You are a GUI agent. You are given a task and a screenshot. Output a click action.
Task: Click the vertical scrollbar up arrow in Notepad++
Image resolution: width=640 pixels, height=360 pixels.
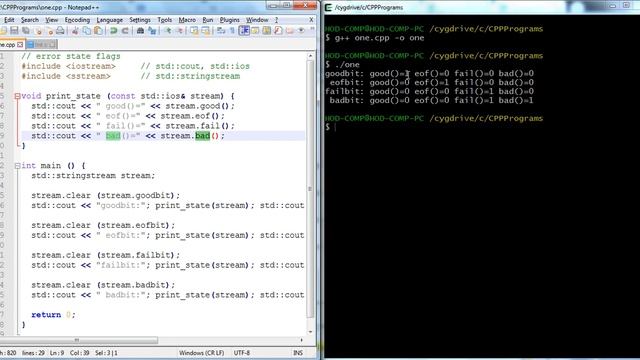point(310,56)
